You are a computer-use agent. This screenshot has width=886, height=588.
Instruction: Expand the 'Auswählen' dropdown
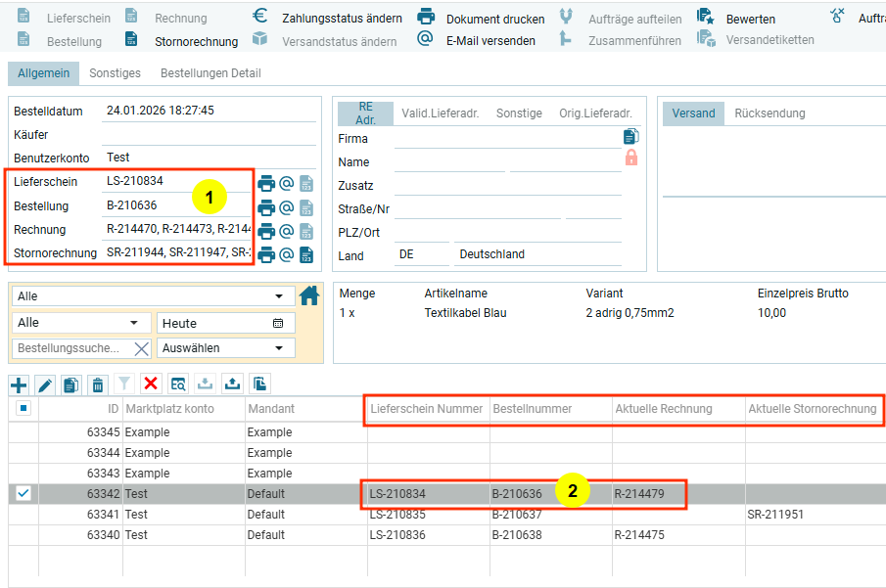click(225, 348)
